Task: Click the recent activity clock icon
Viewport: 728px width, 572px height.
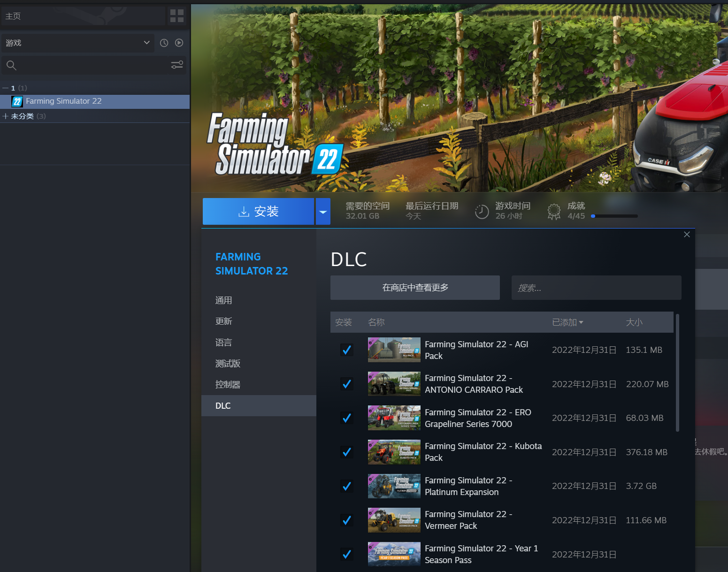Action: click(164, 43)
